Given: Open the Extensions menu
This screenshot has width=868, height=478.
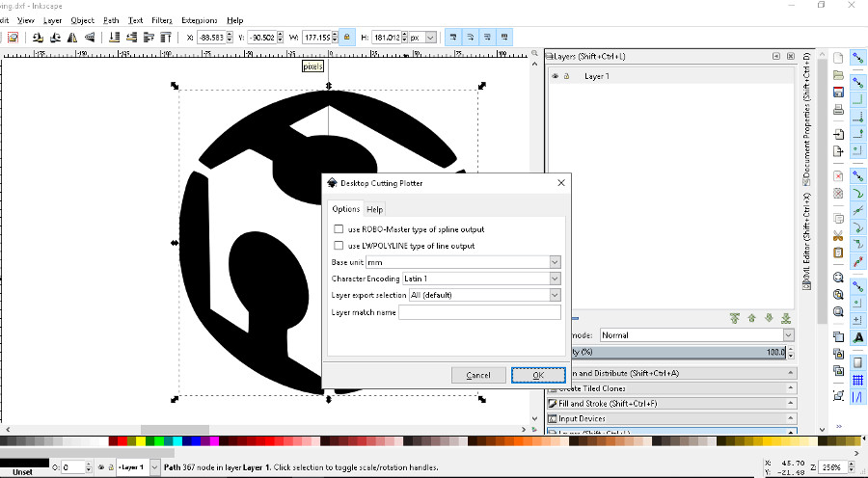Looking at the screenshot, I should pos(200,20).
